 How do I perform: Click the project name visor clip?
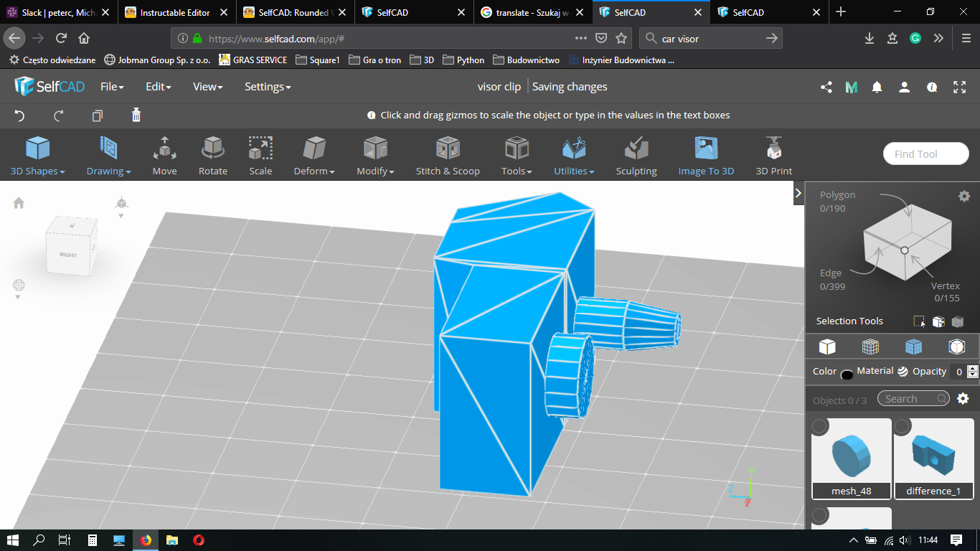coord(499,87)
